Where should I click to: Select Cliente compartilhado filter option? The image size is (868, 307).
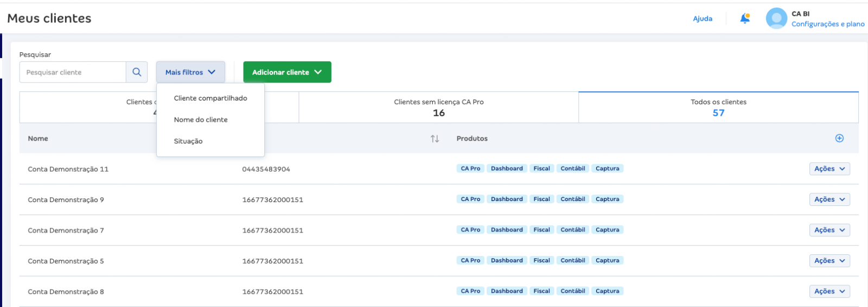click(210, 98)
